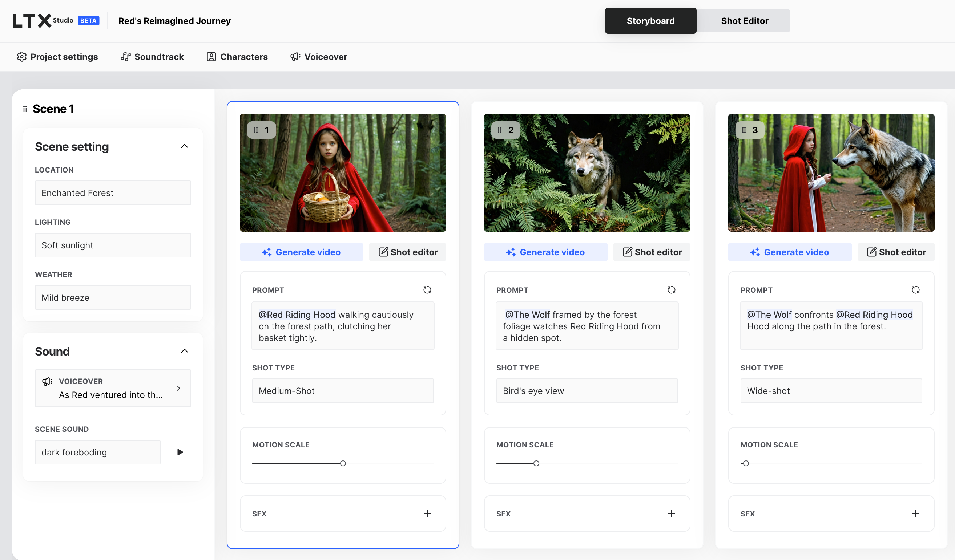Open Project settings menu
Viewport: 955px width, 560px height.
point(57,57)
